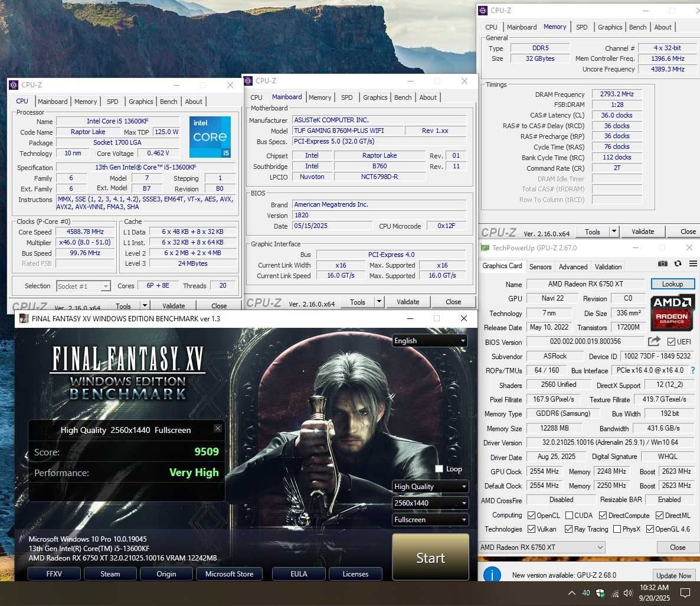Click the Microsoft Store button
700x606 pixels.
point(229,574)
